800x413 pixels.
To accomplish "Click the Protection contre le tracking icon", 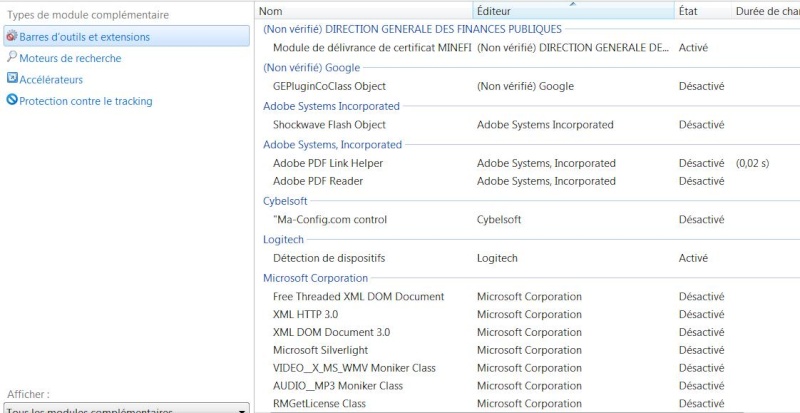I will click(12, 100).
